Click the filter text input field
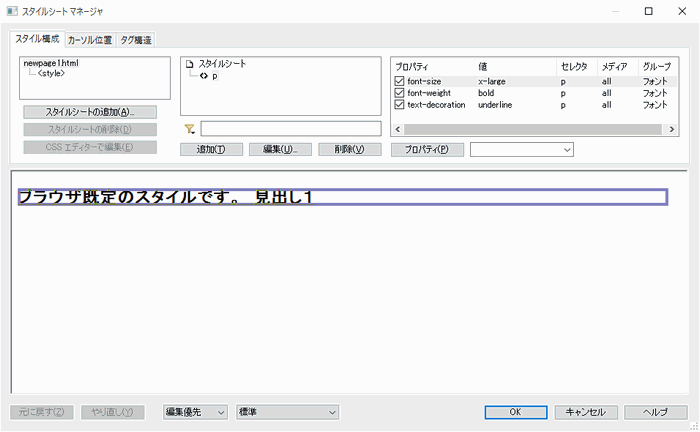This screenshot has height=432, width=700. click(x=291, y=129)
